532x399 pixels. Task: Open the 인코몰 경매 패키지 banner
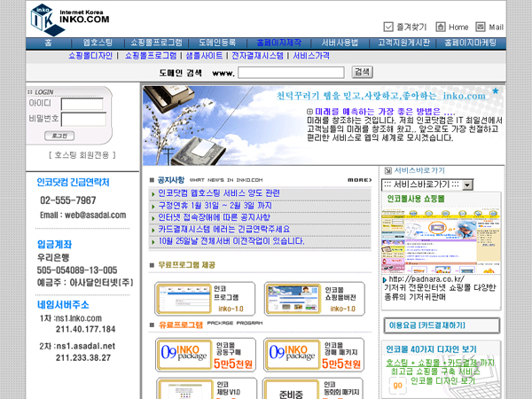pyautogui.click(x=314, y=355)
